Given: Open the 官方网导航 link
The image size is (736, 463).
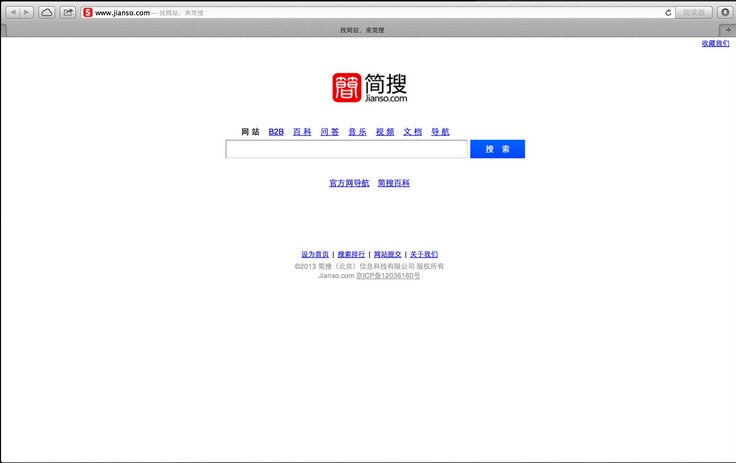Looking at the screenshot, I should click(x=349, y=183).
